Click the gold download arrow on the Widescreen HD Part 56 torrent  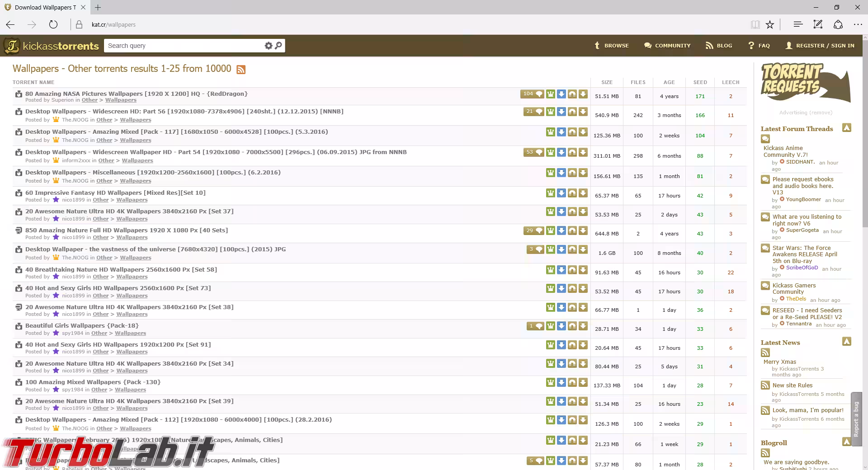(x=583, y=112)
